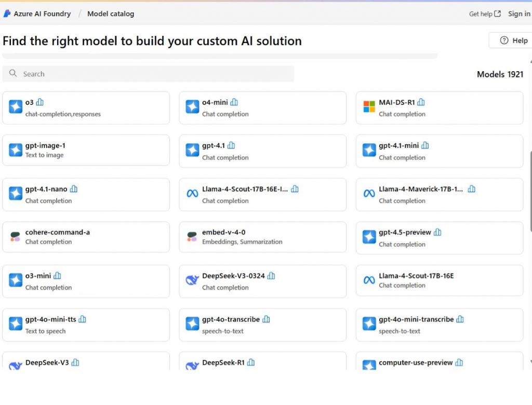Screen dimensions: 532x405
Task: Open the gpt-4.5-preview model card
Action: 439,238
